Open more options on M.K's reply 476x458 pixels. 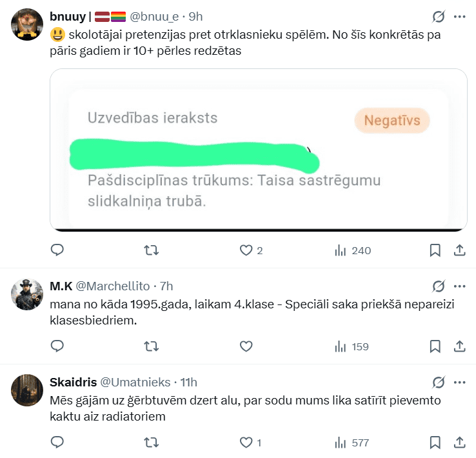(x=460, y=286)
